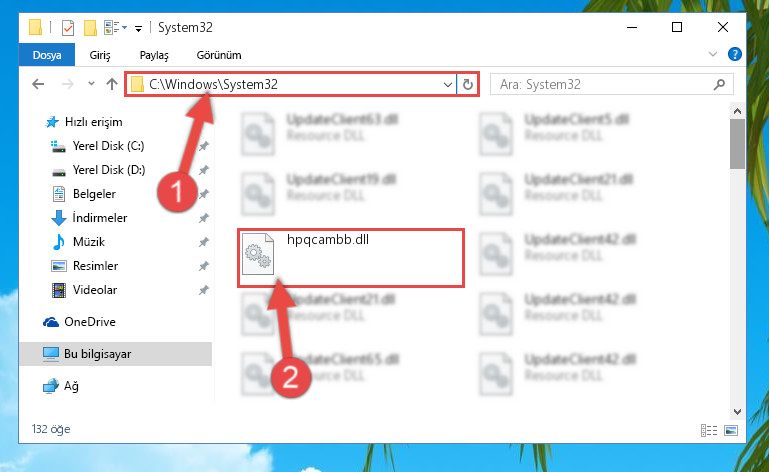The height and width of the screenshot is (472, 769).
Task: Open the blue help question mark icon
Action: click(734, 54)
